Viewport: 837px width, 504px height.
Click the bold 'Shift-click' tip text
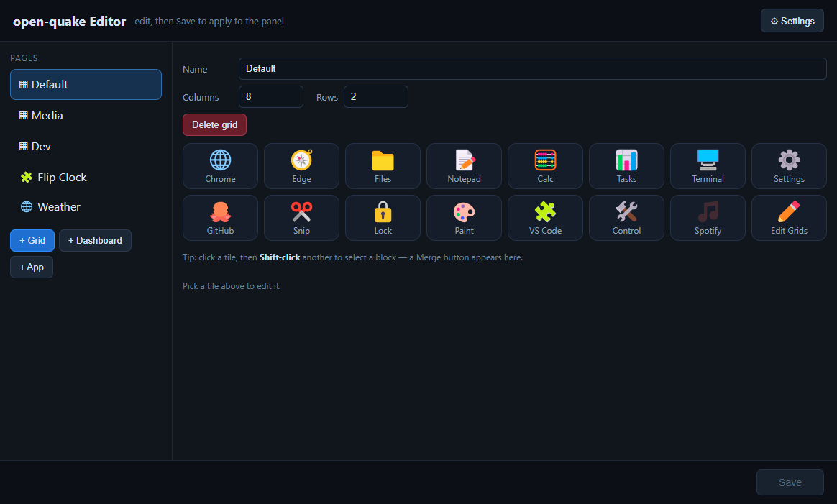pos(280,257)
